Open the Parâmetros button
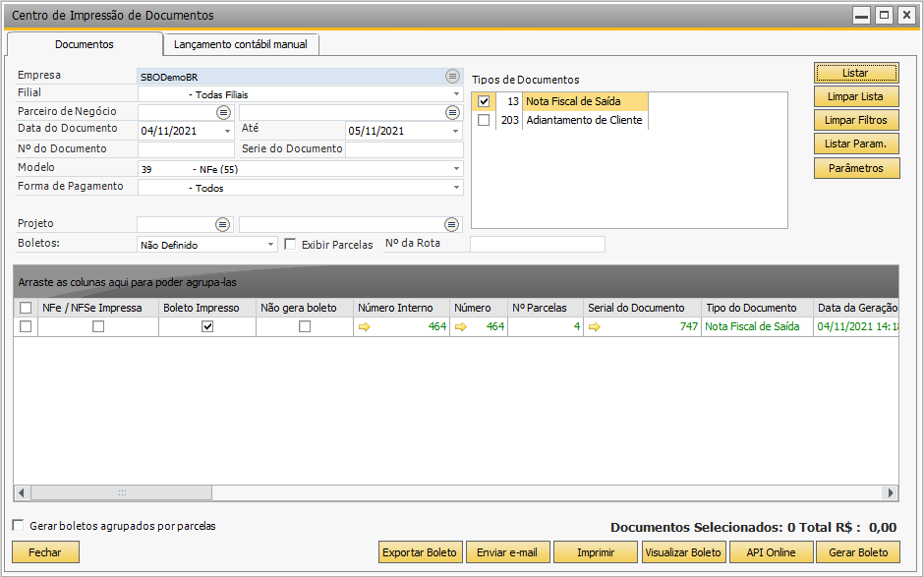 [x=856, y=168]
